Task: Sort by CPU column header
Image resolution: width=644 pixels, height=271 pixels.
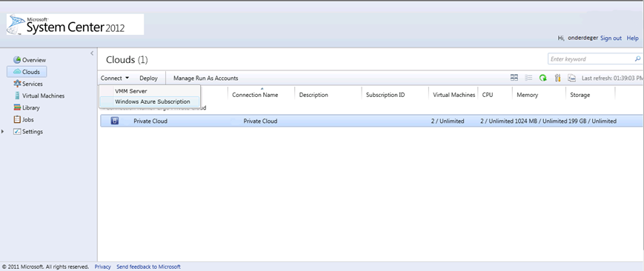Action: pyautogui.click(x=488, y=95)
